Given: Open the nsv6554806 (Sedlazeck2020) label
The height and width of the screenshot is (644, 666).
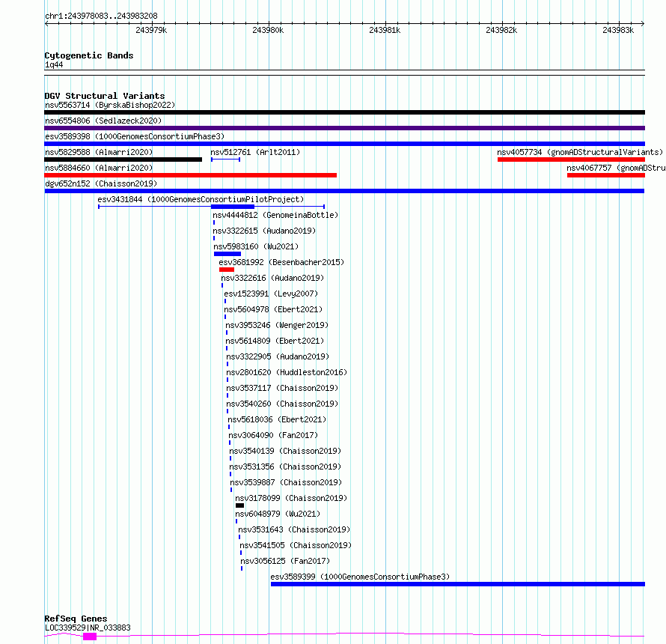Looking at the screenshot, I should click(x=103, y=121).
